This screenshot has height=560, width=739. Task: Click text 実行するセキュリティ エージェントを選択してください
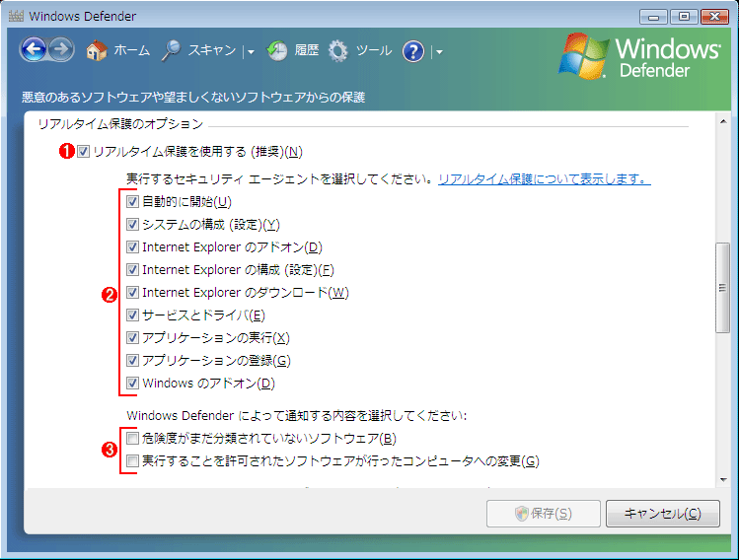[279, 179]
